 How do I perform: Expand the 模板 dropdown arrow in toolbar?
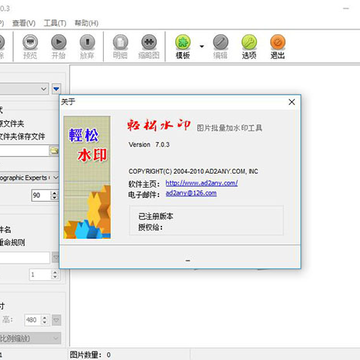pyautogui.click(x=202, y=46)
